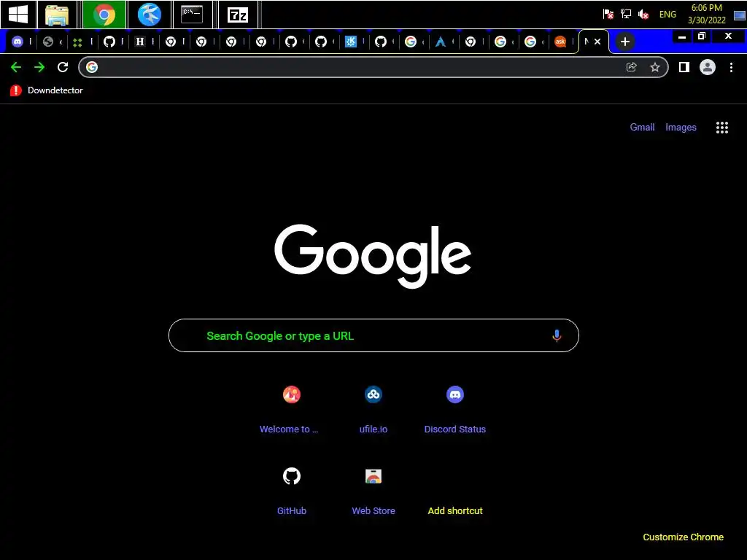Close the active New Tab tab

pos(597,42)
